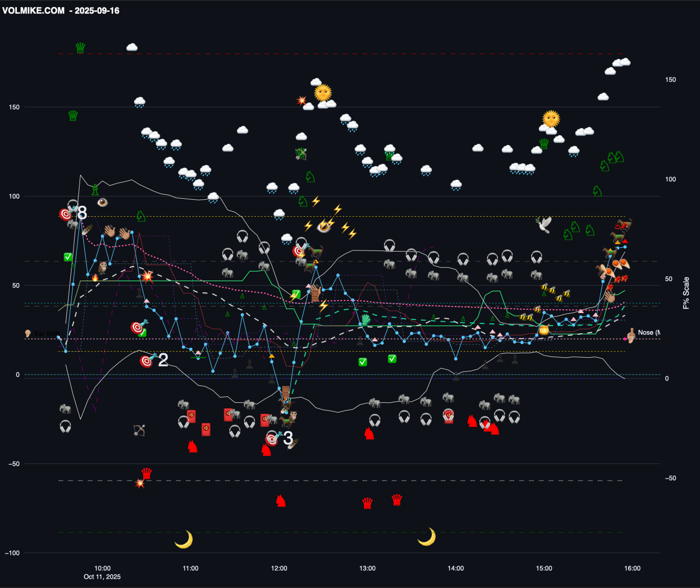The height and width of the screenshot is (588, 700).
Task: Click the topmost green queen marker
Action: (81, 48)
